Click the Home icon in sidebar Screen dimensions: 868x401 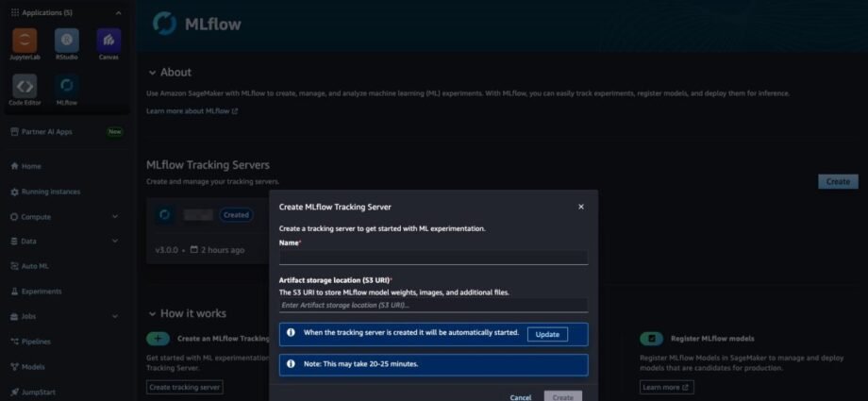pyautogui.click(x=15, y=166)
